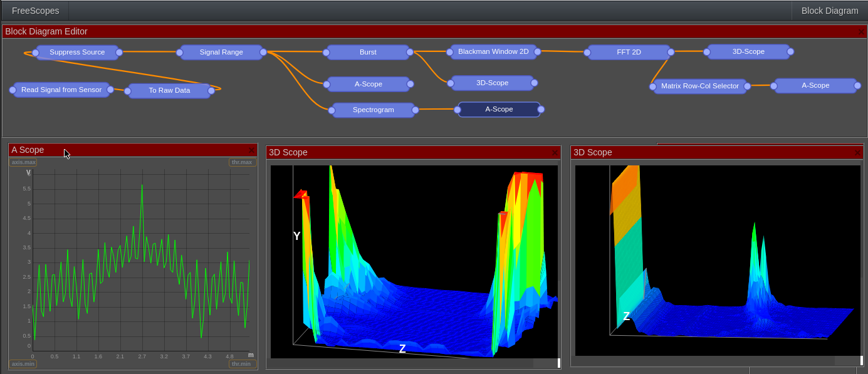Click the output port of Signal Range node
Viewport: 868px width, 374px height.
(263, 53)
